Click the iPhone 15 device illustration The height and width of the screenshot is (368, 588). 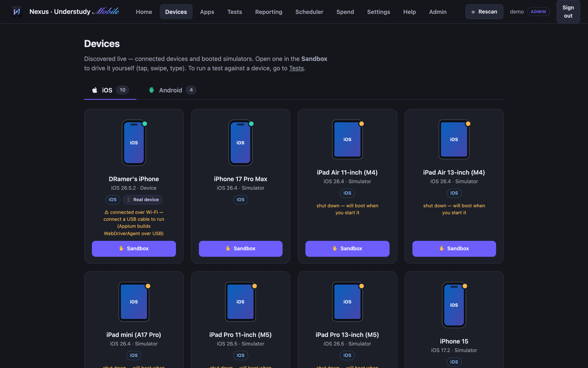[x=454, y=305]
